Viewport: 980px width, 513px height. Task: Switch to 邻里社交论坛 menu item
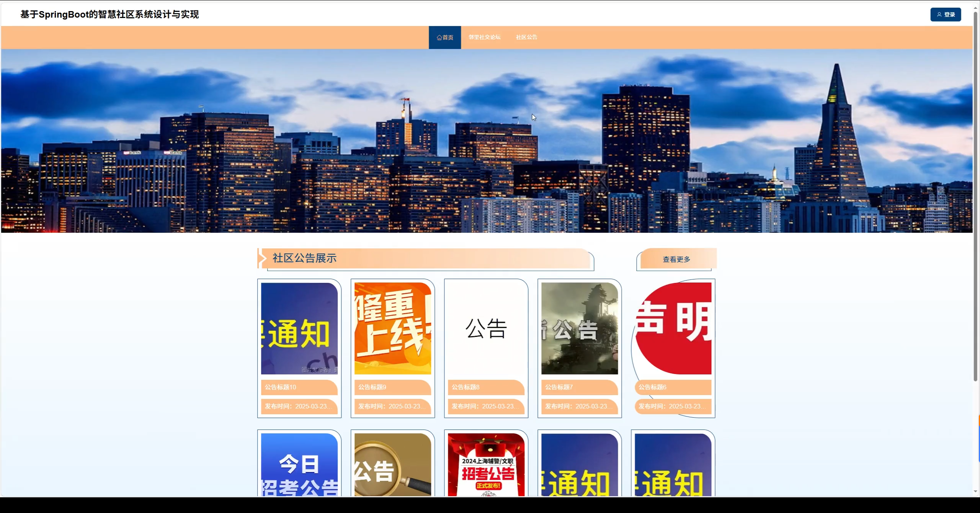pyautogui.click(x=484, y=37)
